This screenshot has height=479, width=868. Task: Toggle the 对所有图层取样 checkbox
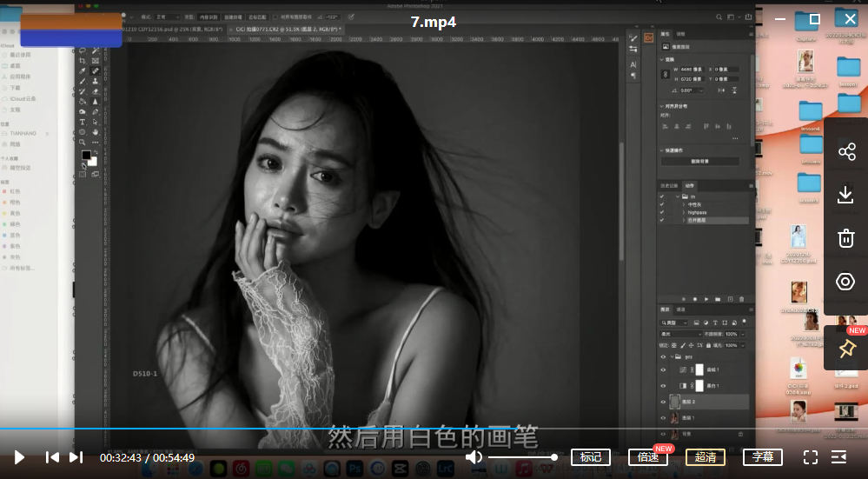click(275, 17)
